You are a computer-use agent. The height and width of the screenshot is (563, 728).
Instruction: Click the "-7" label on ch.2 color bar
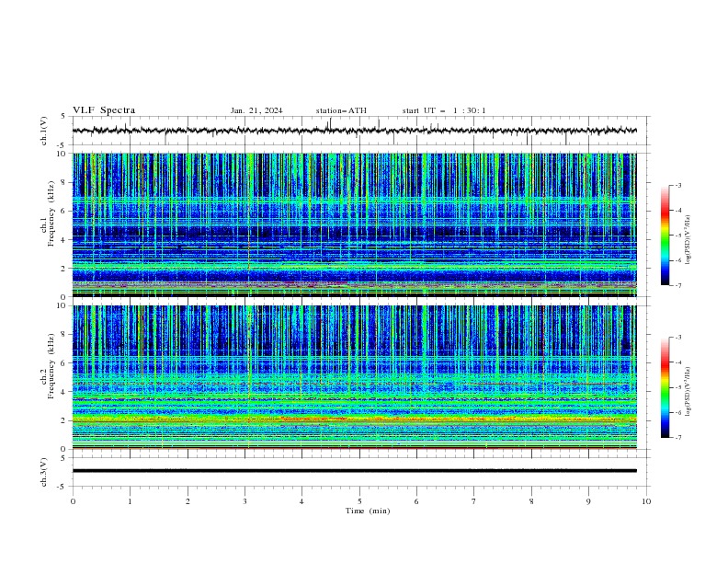[x=677, y=437]
